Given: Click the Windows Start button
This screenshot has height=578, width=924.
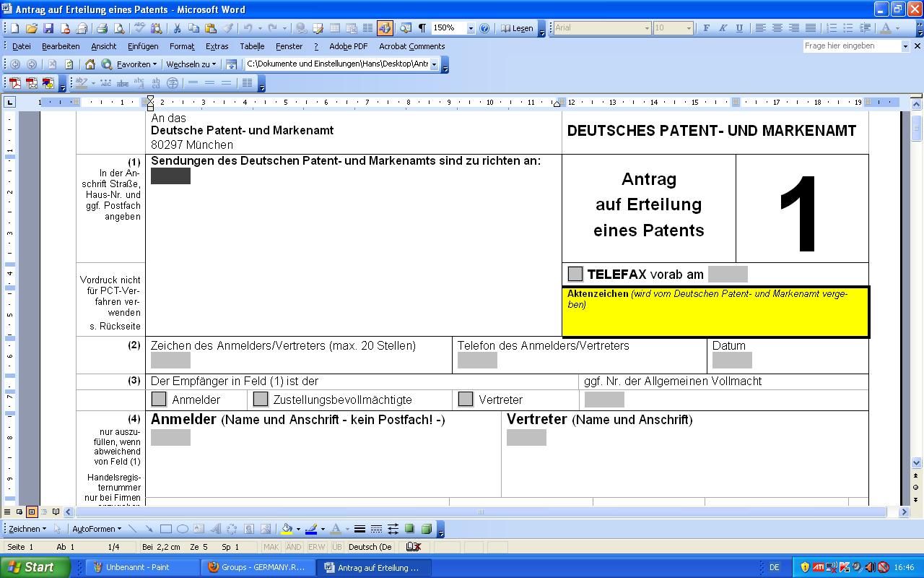Looking at the screenshot, I should (x=35, y=567).
